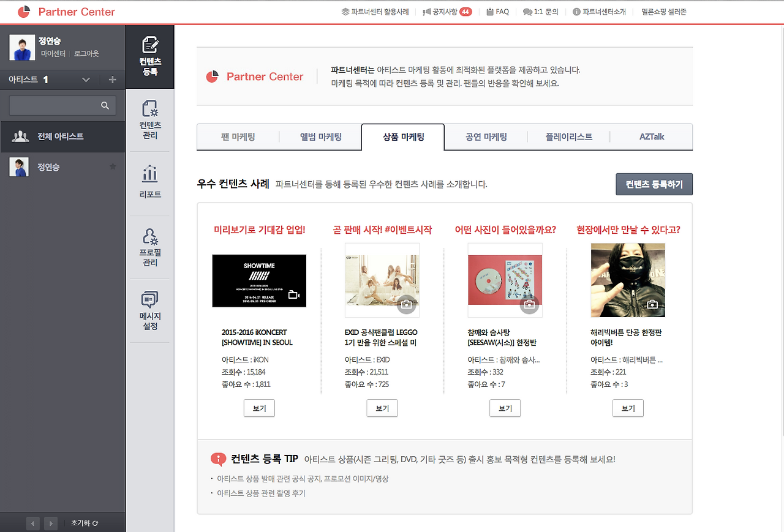This screenshot has height=532, width=784.
Task: Open 파트너센터 활용사례 link
Action: [375, 12]
